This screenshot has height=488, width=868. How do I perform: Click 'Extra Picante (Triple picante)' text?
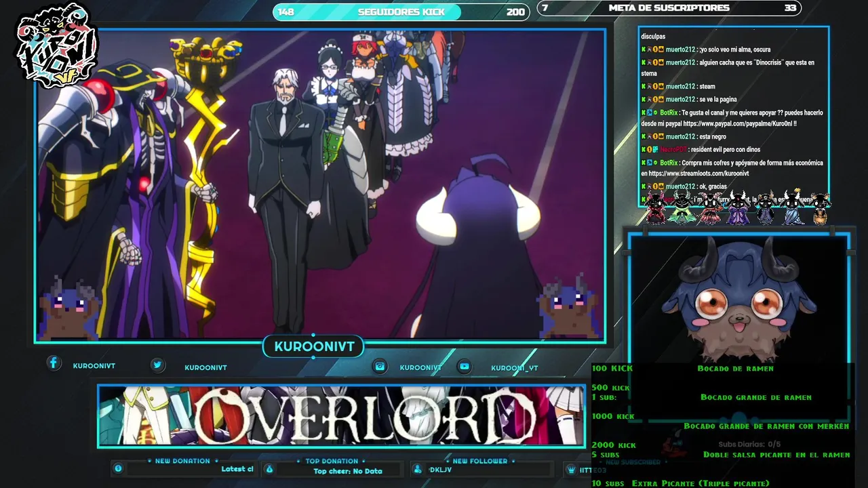pos(701,483)
